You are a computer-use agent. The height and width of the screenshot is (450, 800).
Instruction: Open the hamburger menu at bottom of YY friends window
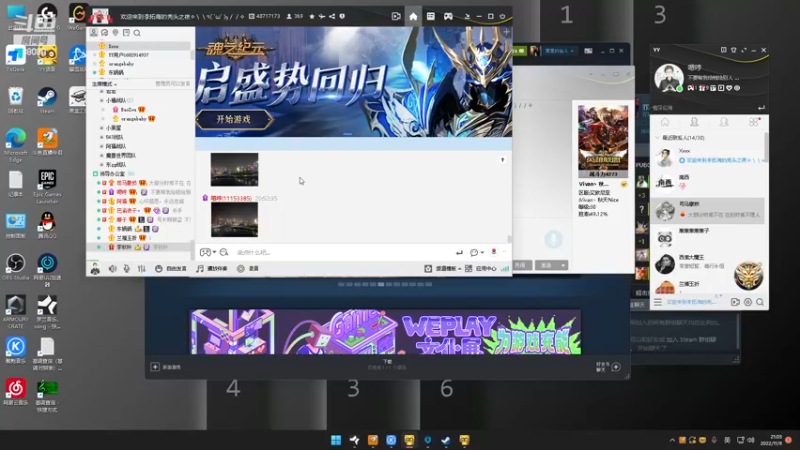coord(658,303)
